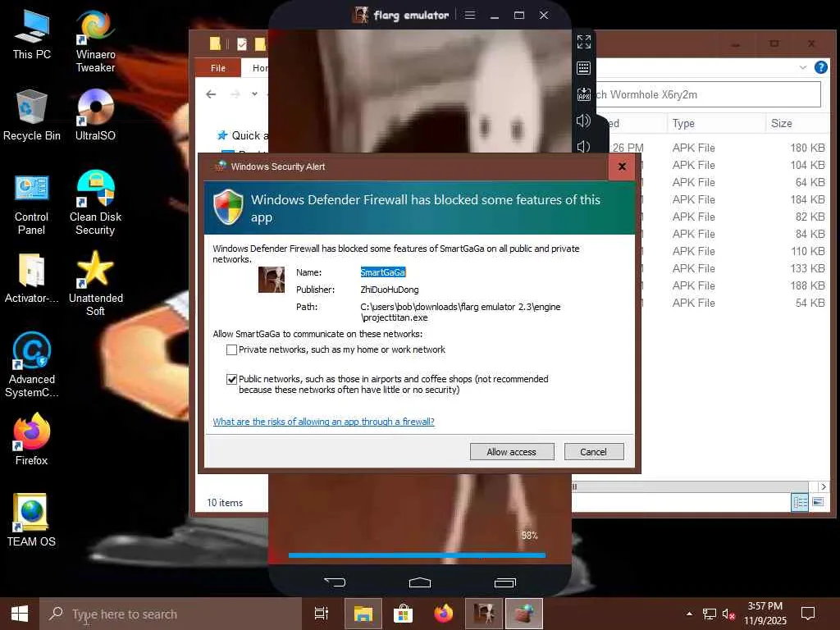Click the taskbar search box
The width and height of the screenshot is (840, 630).
171,614
